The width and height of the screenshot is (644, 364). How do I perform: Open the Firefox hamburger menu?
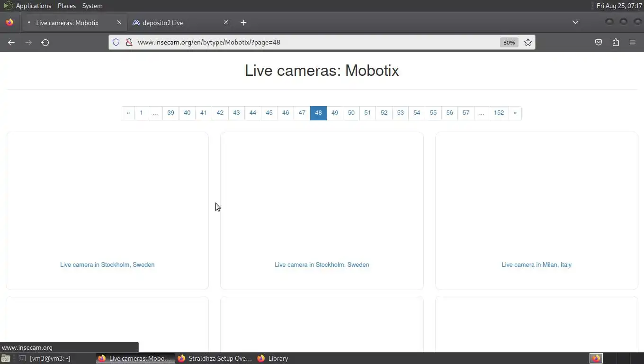click(x=633, y=42)
